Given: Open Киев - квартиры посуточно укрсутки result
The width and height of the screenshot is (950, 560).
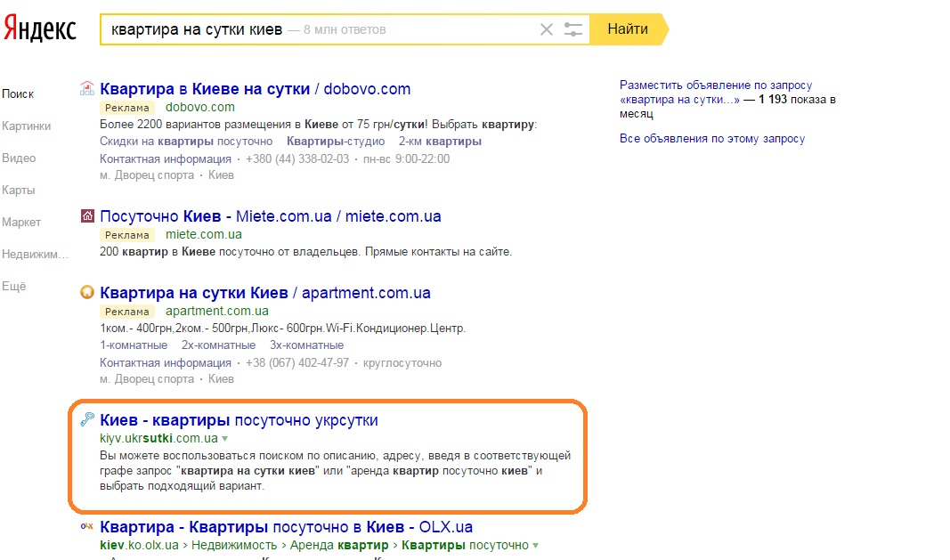Looking at the screenshot, I should click(x=239, y=420).
